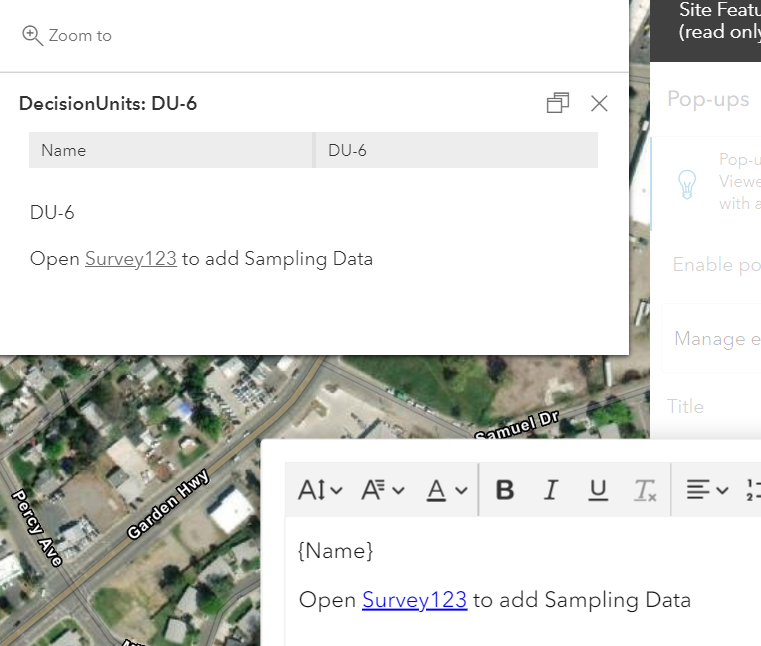Click the Pop-ups panel heading
Screen dimensions: 761x646
point(708,99)
